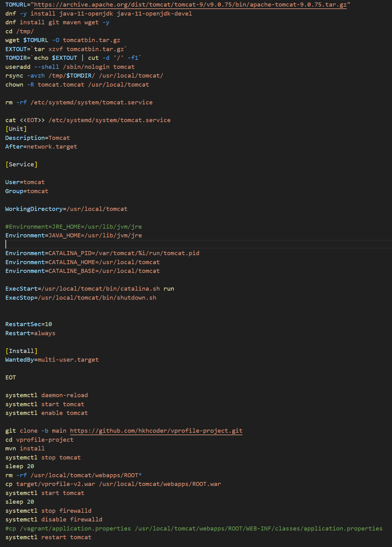392x547 pixels.
Task: Click the 'Environment=CATALINA_PID' line
Action: click(102, 253)
